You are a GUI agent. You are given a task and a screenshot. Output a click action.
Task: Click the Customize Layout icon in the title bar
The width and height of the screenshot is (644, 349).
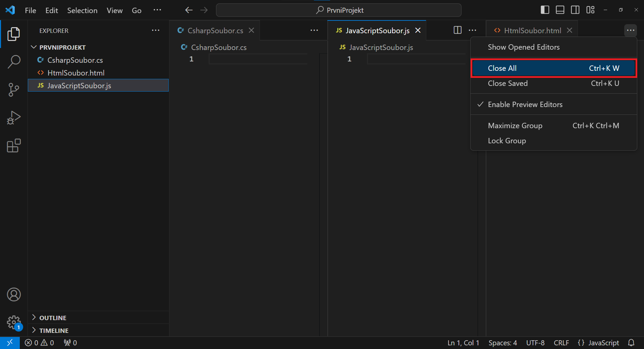[590, 10]
